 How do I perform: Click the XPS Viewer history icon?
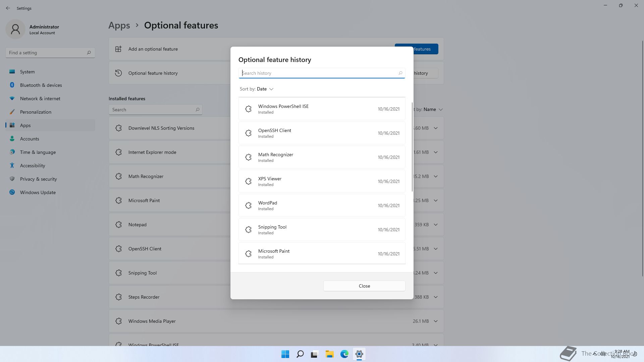pyautogui.click(x=248, y=181)
